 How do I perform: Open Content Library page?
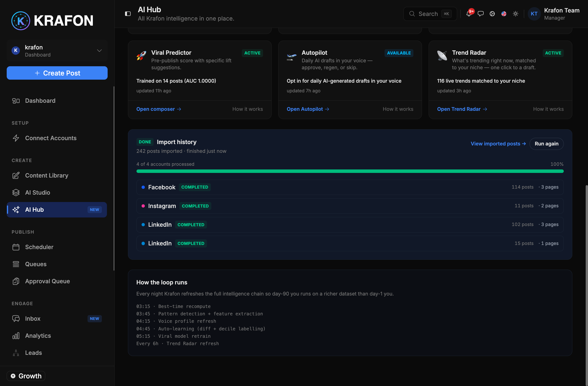coord(57,175)
